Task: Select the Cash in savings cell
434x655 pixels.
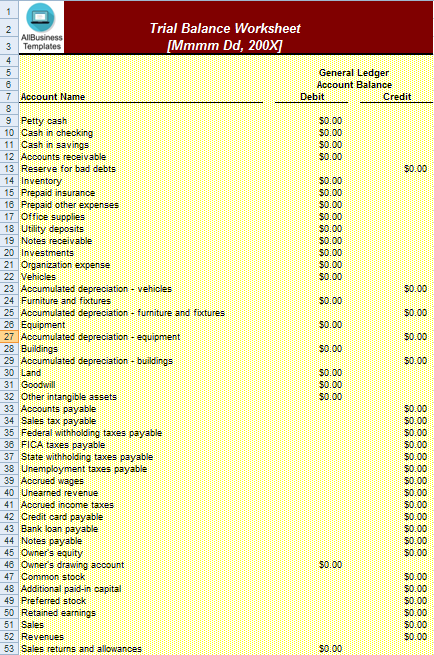Action: tap(55, 145)
